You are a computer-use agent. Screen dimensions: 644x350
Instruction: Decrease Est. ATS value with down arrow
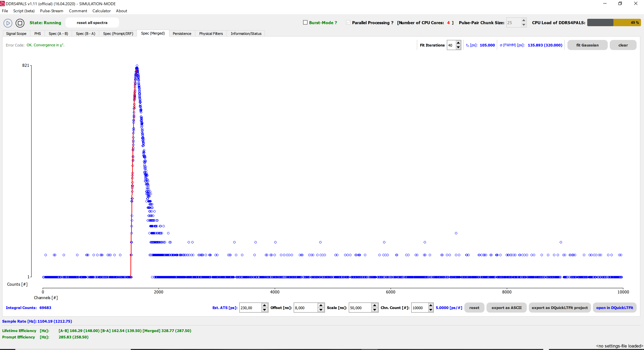264,310
